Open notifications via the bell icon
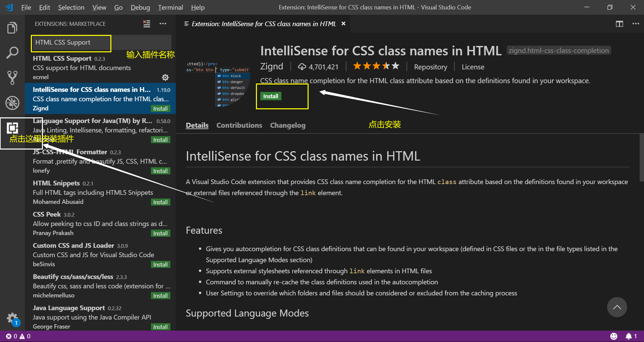This screenshot has width=644, height=342. click(x=630, y=336)
